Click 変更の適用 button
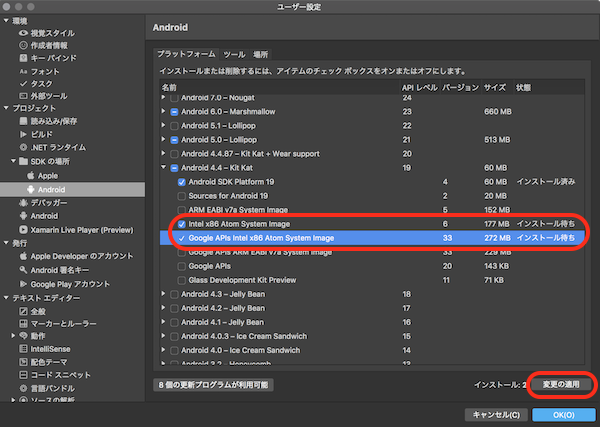The height and width of the screenshot is (427, 600). [561, 384]
